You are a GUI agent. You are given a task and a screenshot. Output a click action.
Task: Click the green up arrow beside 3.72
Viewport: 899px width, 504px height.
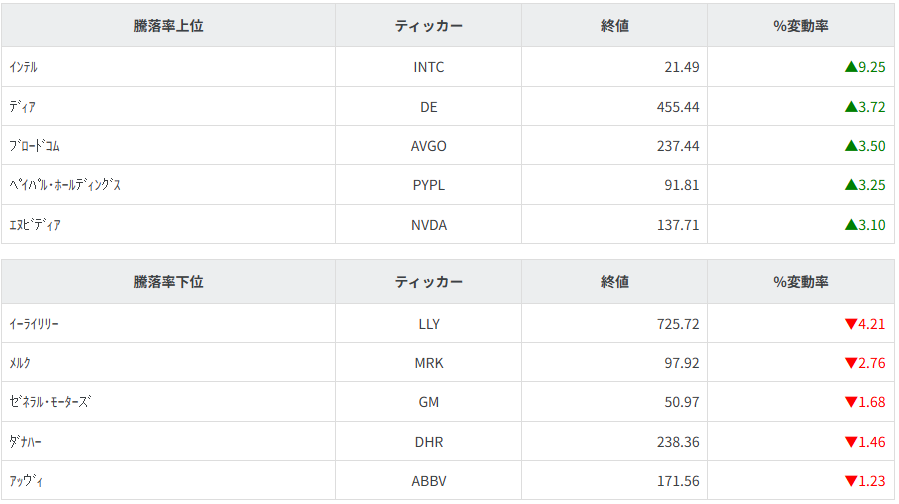850,106
